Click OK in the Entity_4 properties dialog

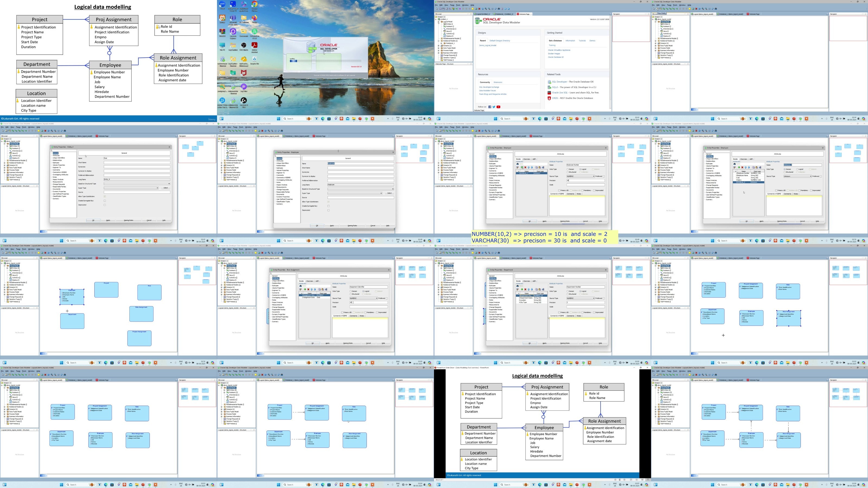coord(93,220)
